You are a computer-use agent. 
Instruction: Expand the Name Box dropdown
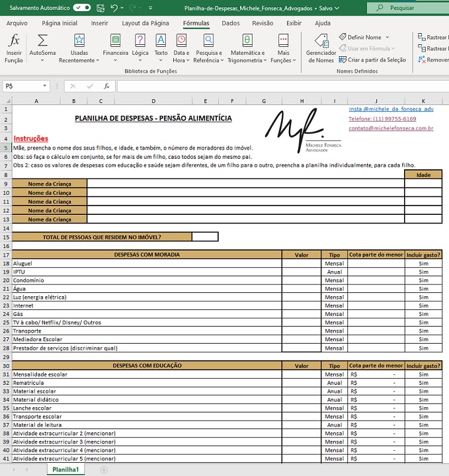click(x=45, y=86)
